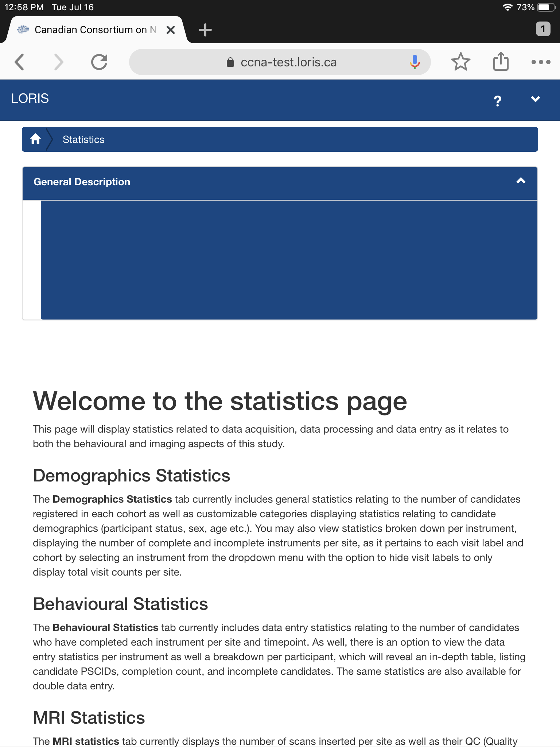Tap the home icon in the breadcrumb bar

coord(36,139)
